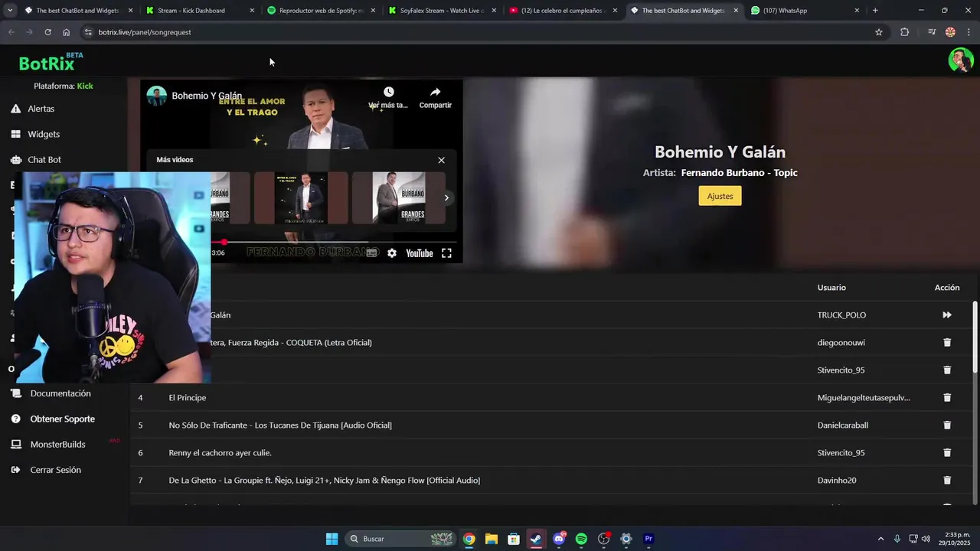Viewport: 980px width, 551px height.
Task: Open Widgets in the sidebar
Action: 44,134
